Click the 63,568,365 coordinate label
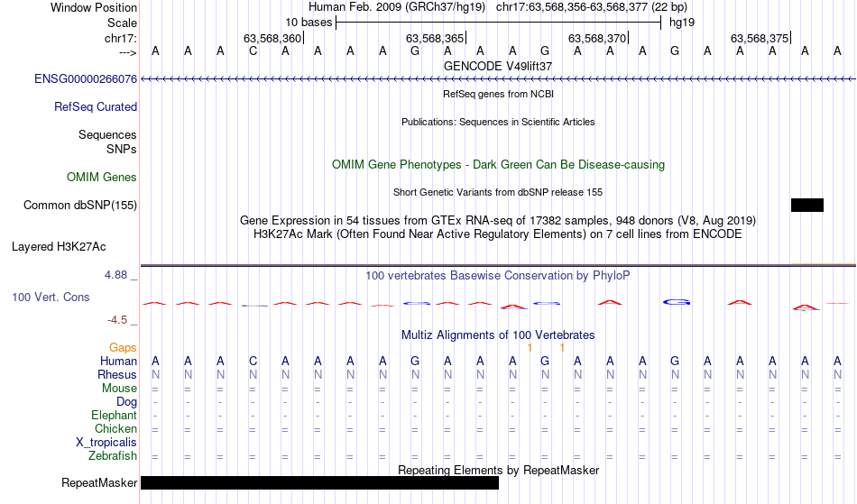This screenshot has width=857, height=504. pos(435,38)
